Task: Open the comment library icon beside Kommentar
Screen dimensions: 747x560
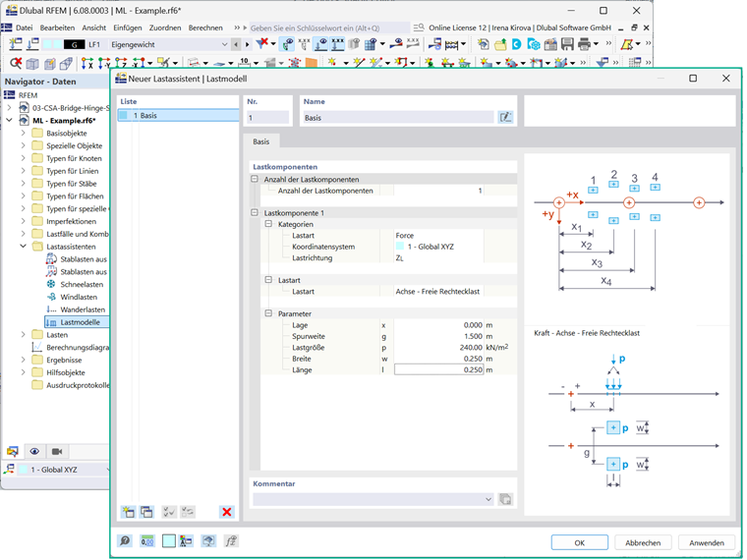Action: click(x=505, y=499)
